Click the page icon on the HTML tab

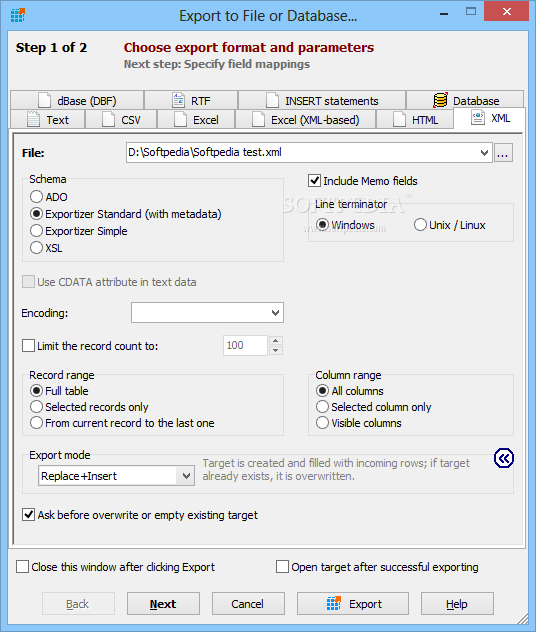399,119
